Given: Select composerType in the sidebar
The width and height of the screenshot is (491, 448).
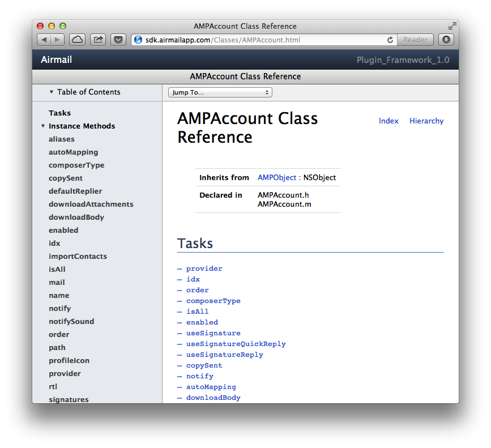Looking at the screenshot, I should click(76, 165).
